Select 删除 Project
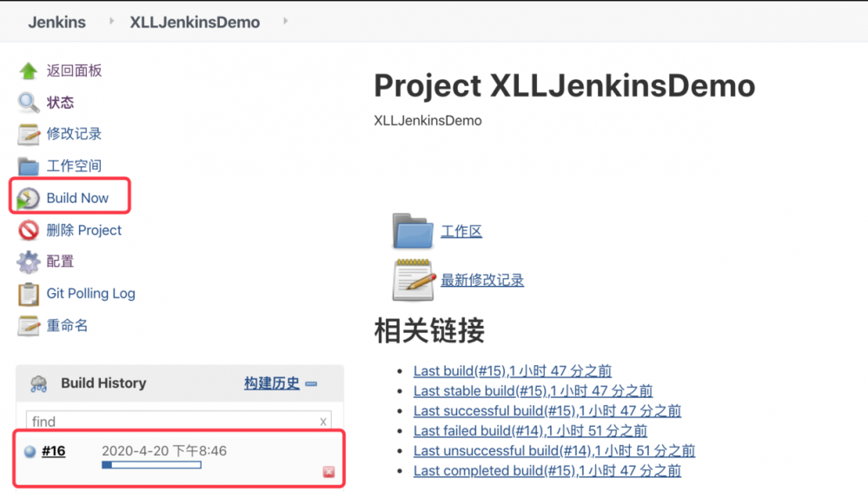868x492 pixels. coord(84,230)
